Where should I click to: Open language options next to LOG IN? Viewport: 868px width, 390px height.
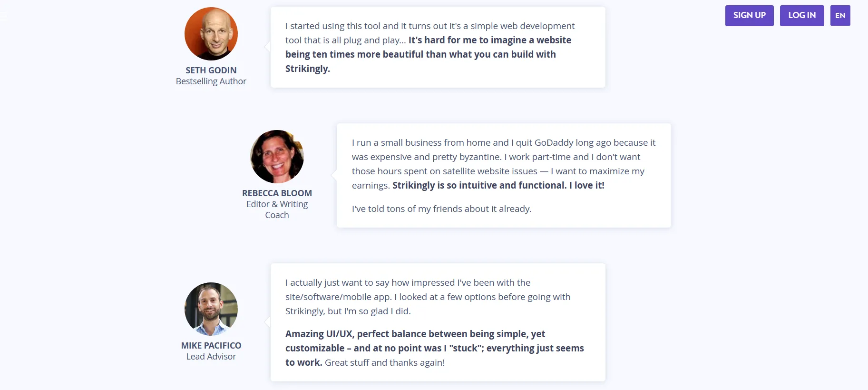[840, 15]
